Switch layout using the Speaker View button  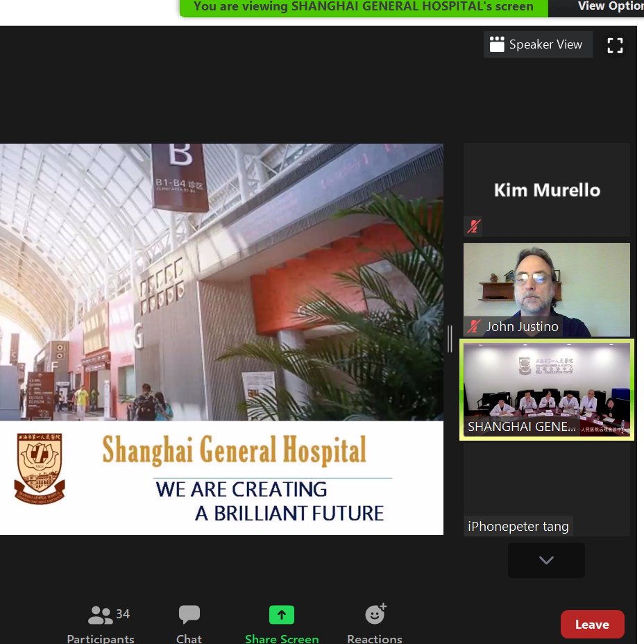[538, 44]
